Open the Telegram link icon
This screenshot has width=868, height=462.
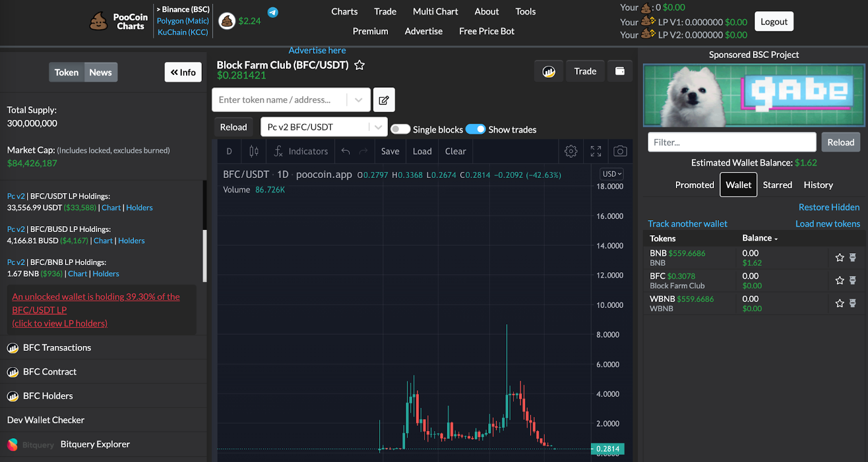(x=273, y=12)
